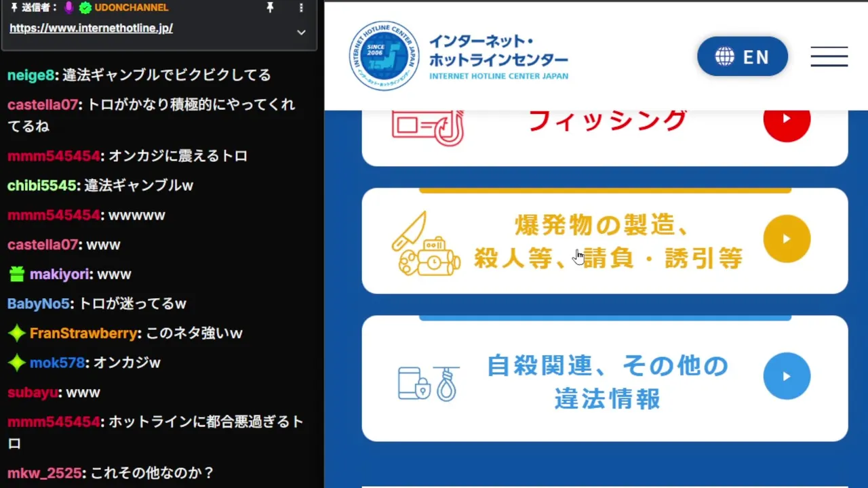The height and width of the screenshot is (488, 868).
Task: Click the blue arrow button on the 自殺関連 card
Action: click(787, 376)
